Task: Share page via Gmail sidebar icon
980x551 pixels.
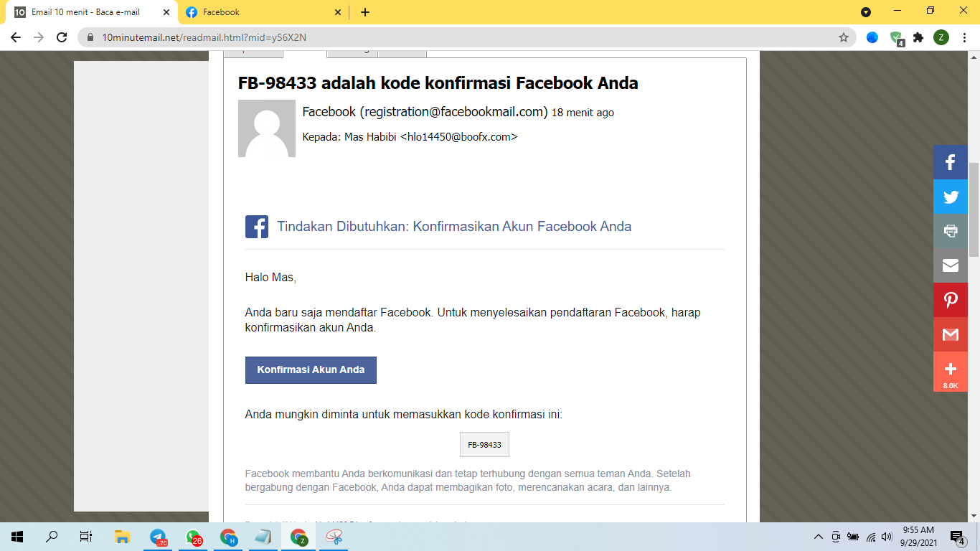Action: point(951,334)
